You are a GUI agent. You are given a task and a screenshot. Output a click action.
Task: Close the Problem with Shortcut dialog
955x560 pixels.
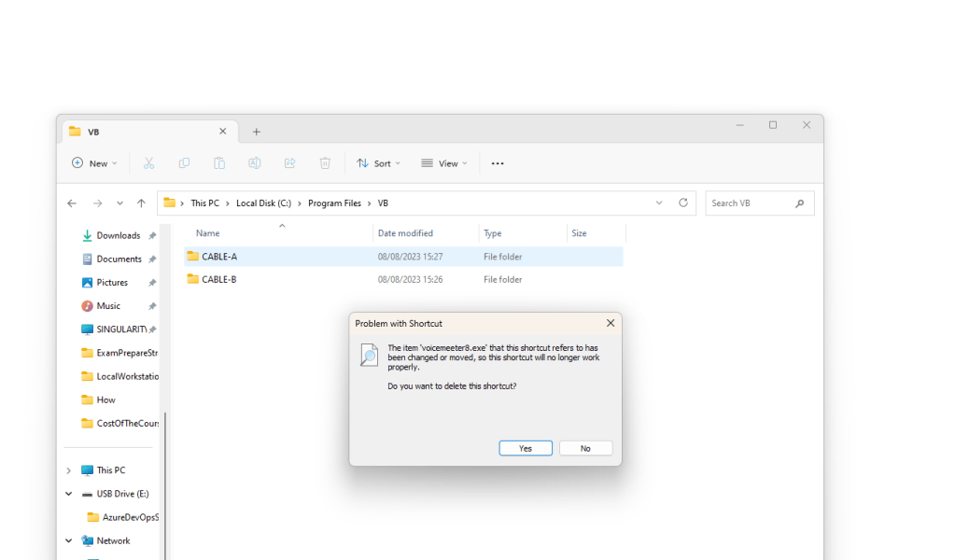(611, 323)
